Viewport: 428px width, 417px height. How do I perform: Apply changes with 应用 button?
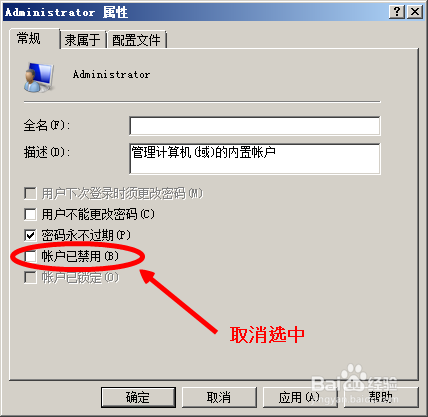(299, 397)
